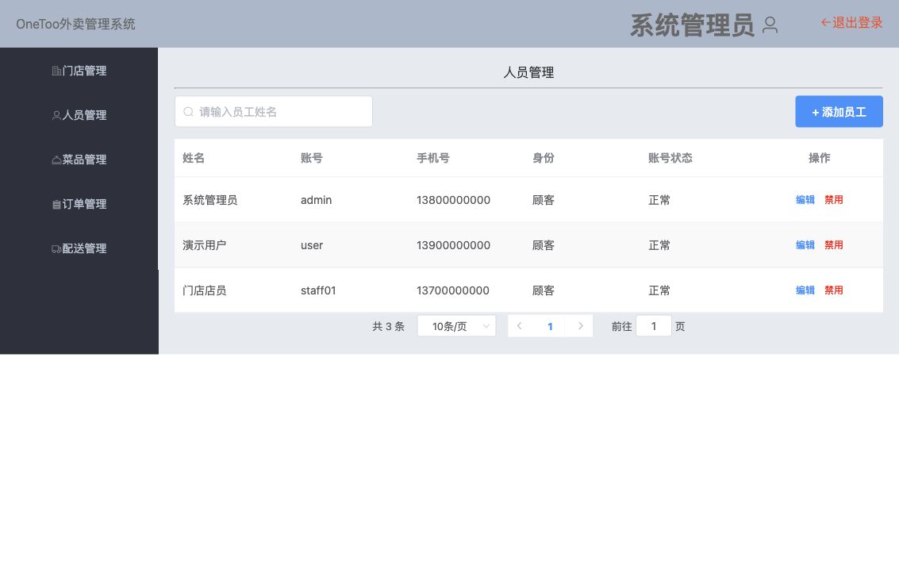This screenshot has width=899, height=588.
Task: Click the admin account cell
Action: pos(317,200)
